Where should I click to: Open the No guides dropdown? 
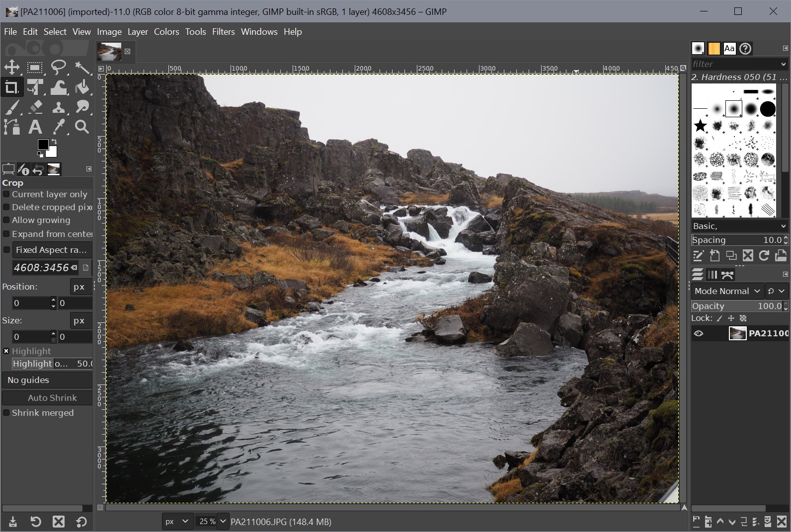click(x=47, y=380)
